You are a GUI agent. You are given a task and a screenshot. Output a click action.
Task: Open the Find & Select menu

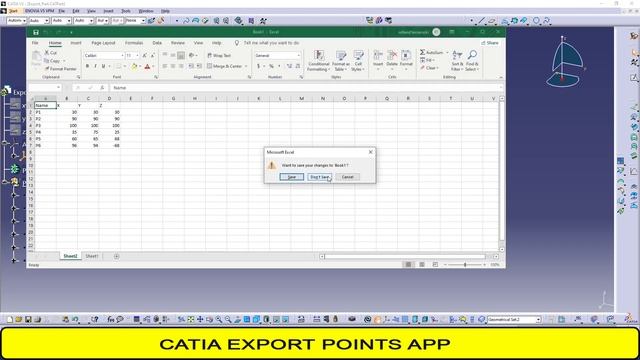472,61
